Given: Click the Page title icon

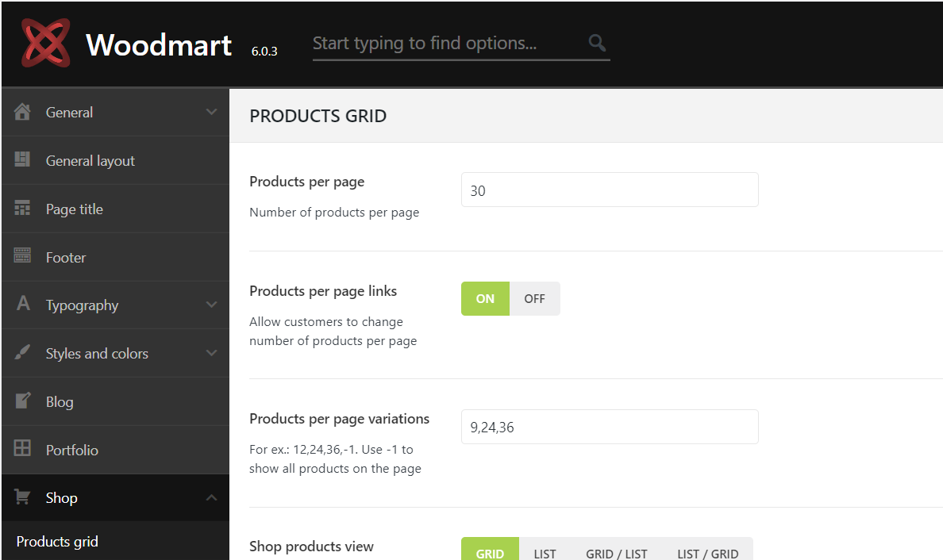Looking at the screenshot, I should click(23, 209).
